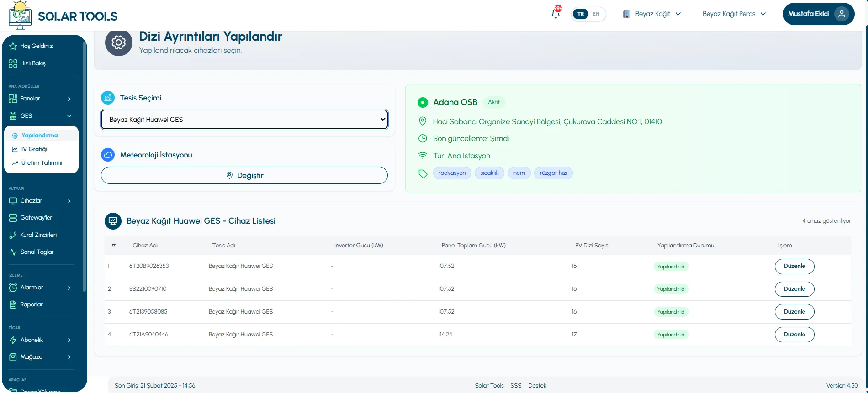Click the PV Dizi Sayısı column header
Screen dimensions: 868x393
[x=592, y=246]
